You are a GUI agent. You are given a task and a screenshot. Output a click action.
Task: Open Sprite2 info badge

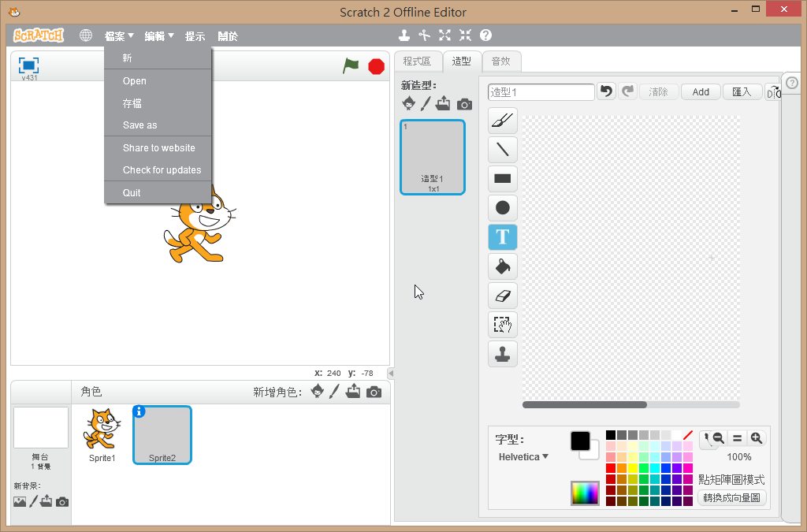click(139, 411)
